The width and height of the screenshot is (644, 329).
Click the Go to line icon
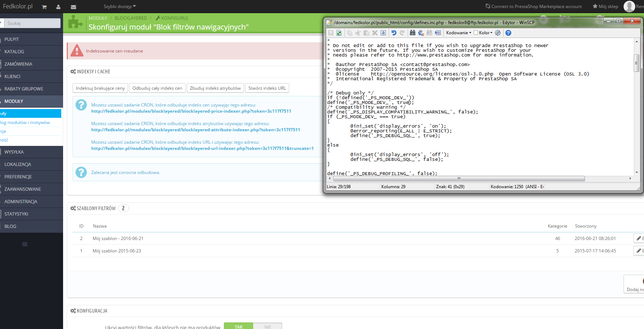[x=438, y=33]
